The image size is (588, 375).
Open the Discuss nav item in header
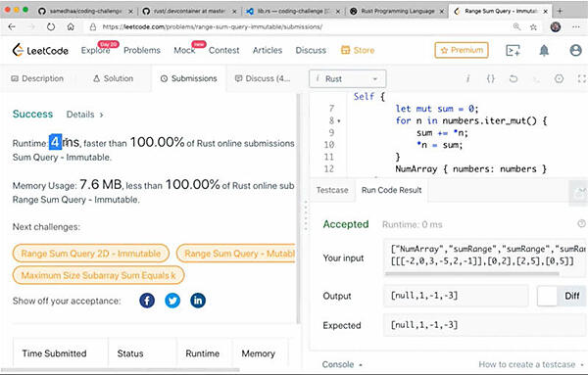coord(311,50)
